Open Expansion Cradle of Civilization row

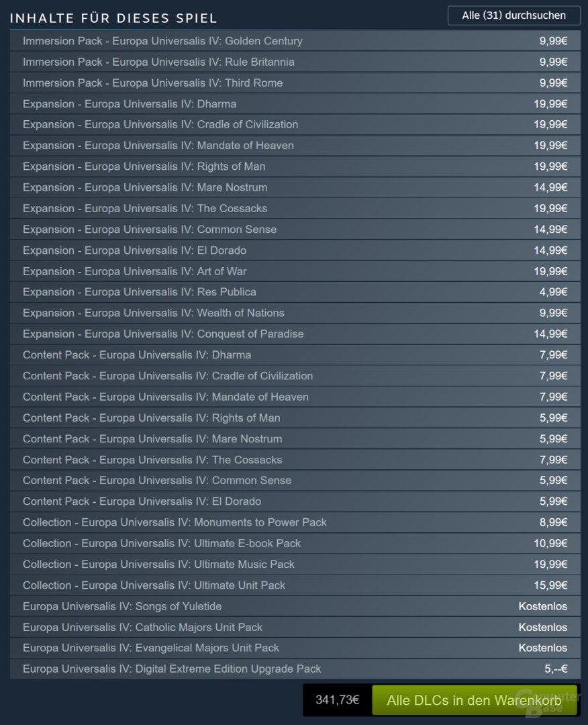click(x=295, y=124)
